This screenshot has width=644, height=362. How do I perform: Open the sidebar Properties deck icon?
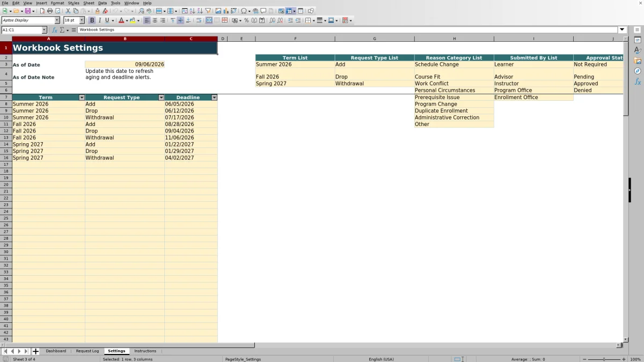click(638, 40)
